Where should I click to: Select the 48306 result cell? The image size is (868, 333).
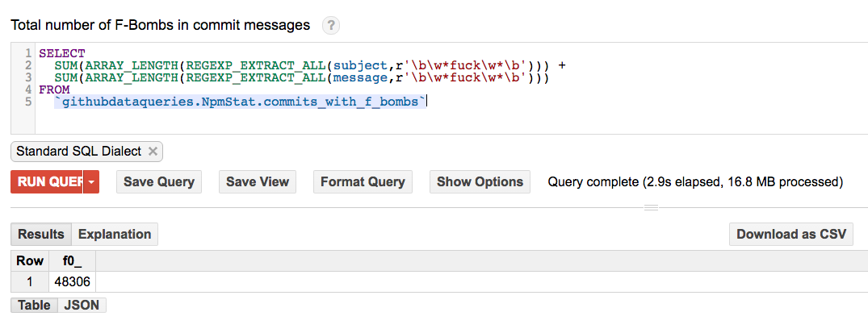tap(72, 282)
